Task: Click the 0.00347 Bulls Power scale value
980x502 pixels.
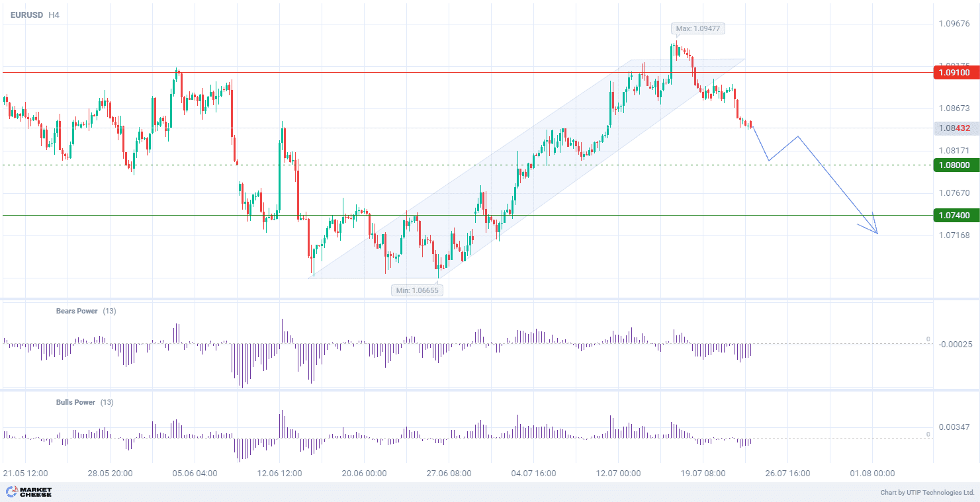Action: coord(954,427)
